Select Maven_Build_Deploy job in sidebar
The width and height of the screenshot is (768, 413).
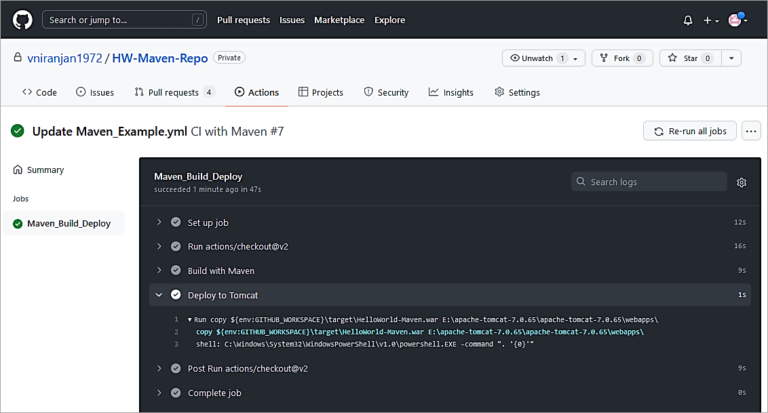pos(68,223)
